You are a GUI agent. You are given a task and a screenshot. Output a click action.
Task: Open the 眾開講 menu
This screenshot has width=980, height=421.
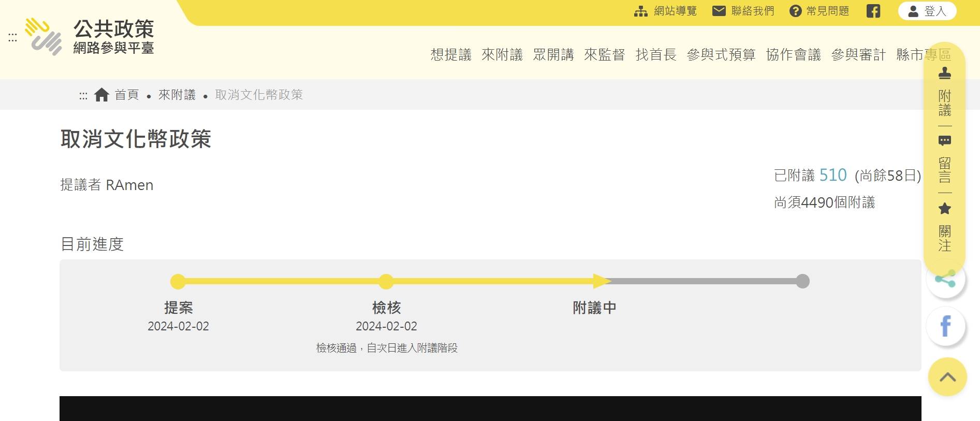tap(553, 54)
